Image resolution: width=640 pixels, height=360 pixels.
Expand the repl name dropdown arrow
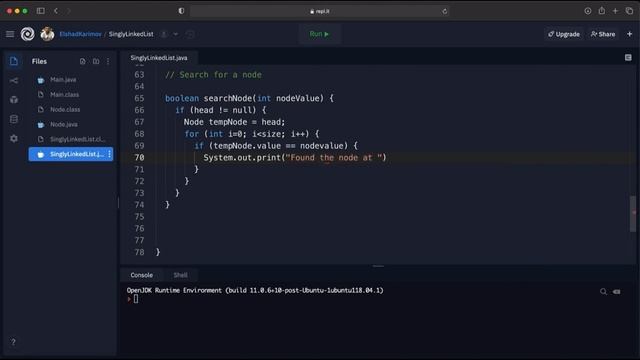pyautogui.click(x=176, y=34)
